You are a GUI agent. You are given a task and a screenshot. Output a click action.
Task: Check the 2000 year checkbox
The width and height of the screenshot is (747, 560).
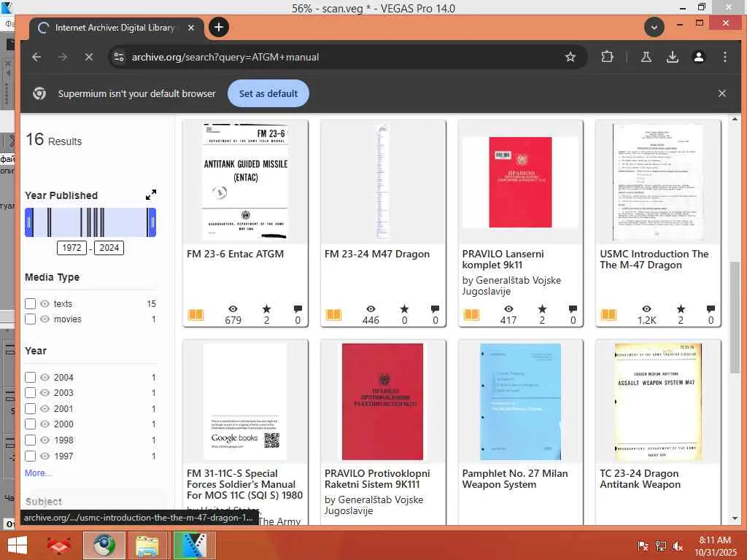(x=30, y=424)
